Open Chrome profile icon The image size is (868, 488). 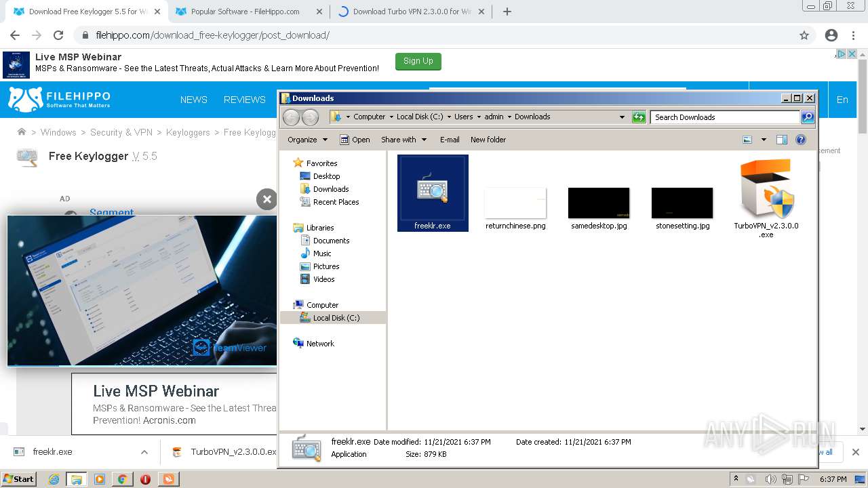(831, 35)
